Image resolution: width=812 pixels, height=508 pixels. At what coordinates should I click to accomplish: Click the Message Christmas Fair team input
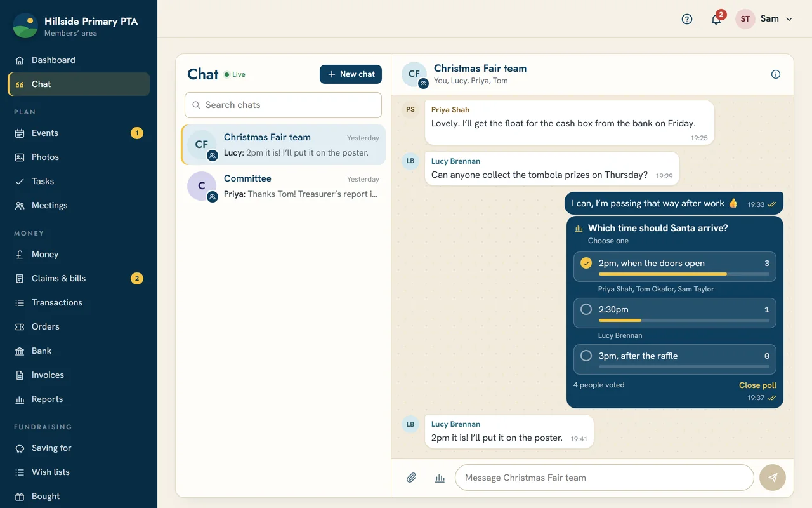(604, 478)
